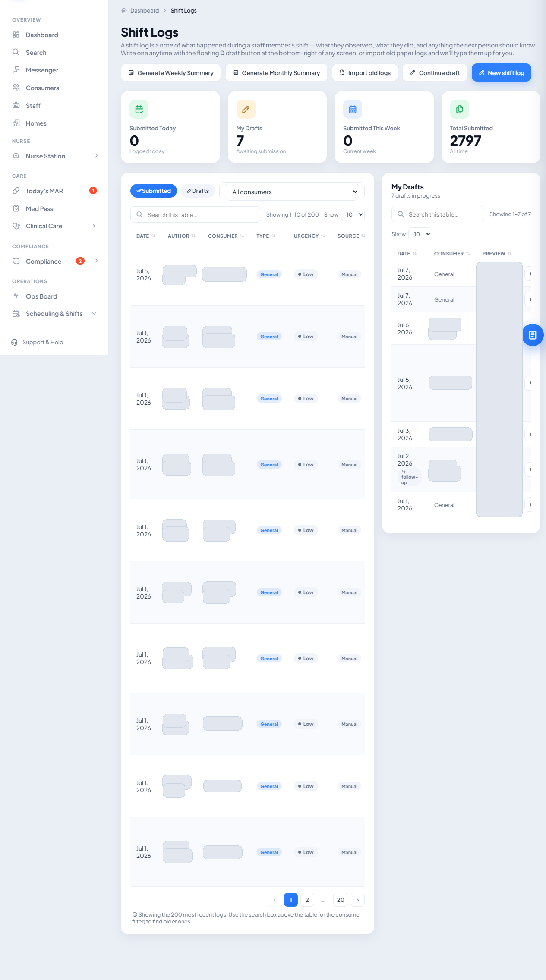Sort My Drafts by Consumer column
This screenshot has height=980, width=546.
coord(451,254)
